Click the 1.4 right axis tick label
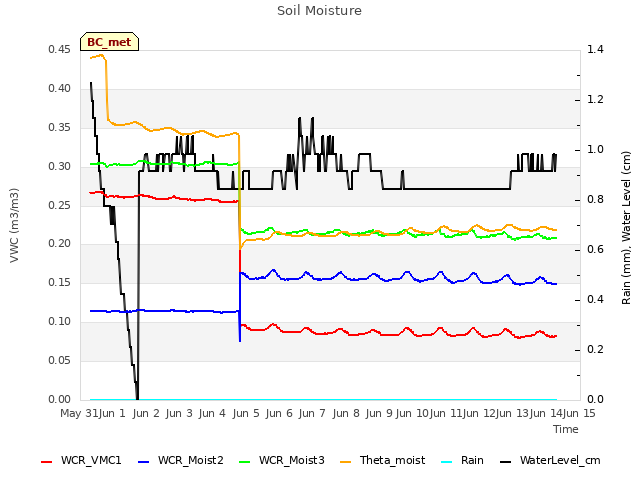 coord(595,49)
